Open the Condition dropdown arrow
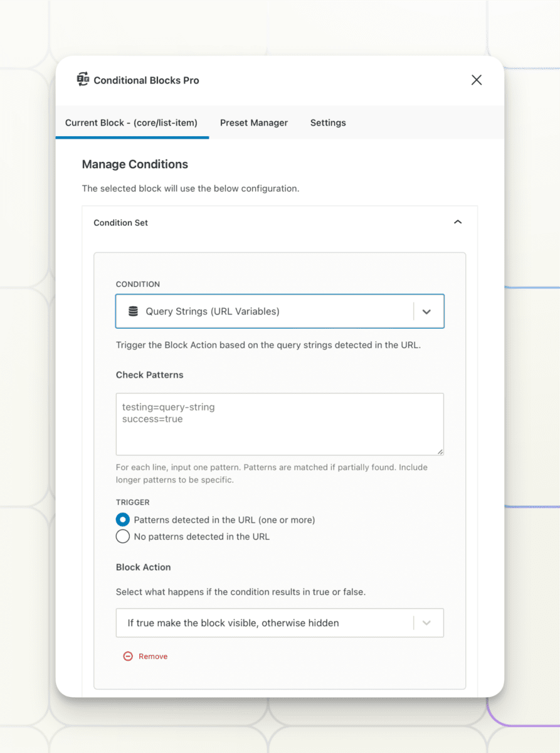The image size is (560, 753). pos(426,312)
